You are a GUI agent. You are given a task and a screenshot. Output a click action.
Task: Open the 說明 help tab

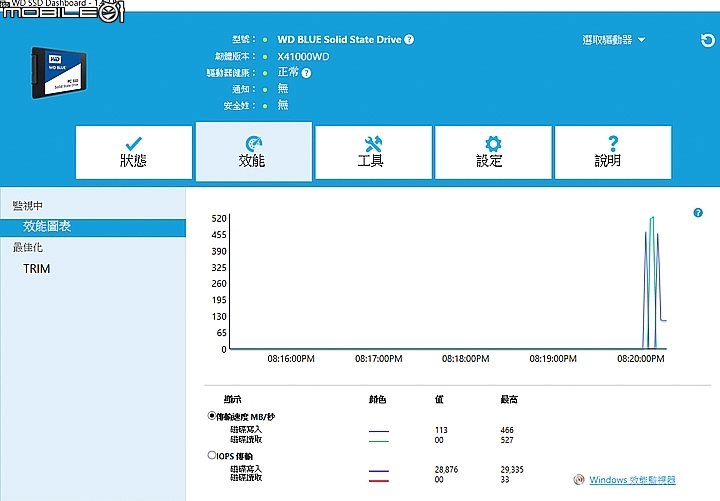pyautogui.click(x=613, y=152)
